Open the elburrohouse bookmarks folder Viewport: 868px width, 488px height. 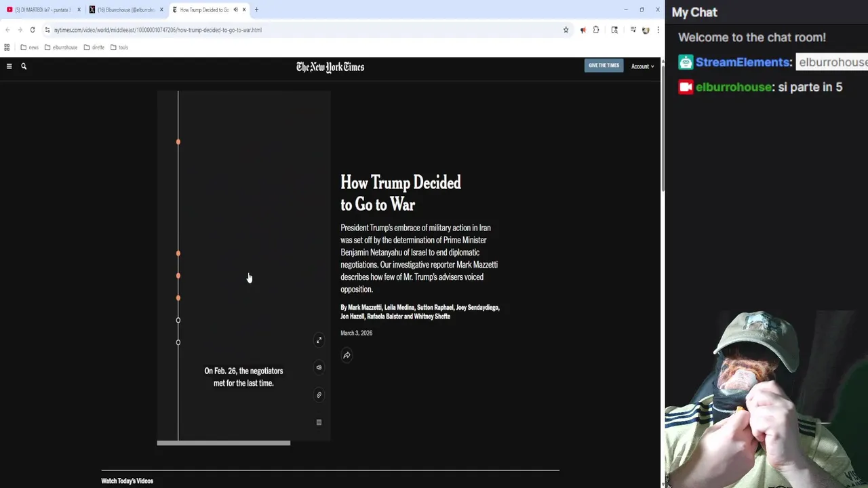61,47
